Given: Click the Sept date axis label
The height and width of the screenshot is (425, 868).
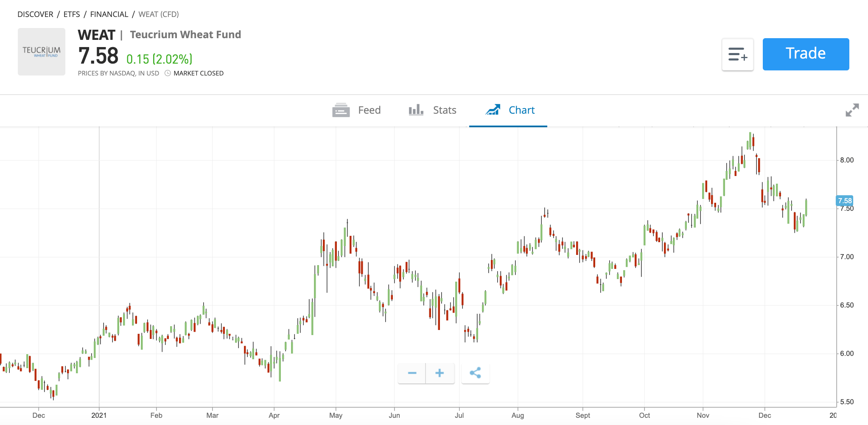Looking at the screenshot, I should click(x=582, y=415).
